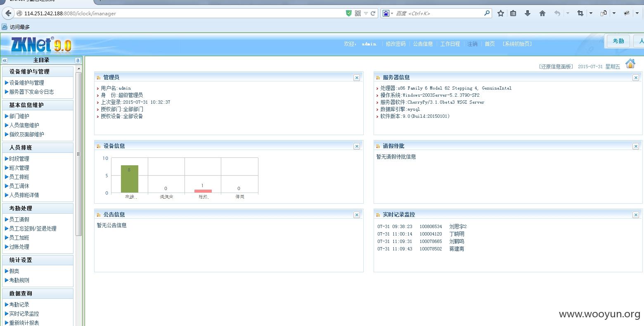Screen dimensions: 644x326
Task: Click the home icon under the header
Action: [x=630, y=64]
